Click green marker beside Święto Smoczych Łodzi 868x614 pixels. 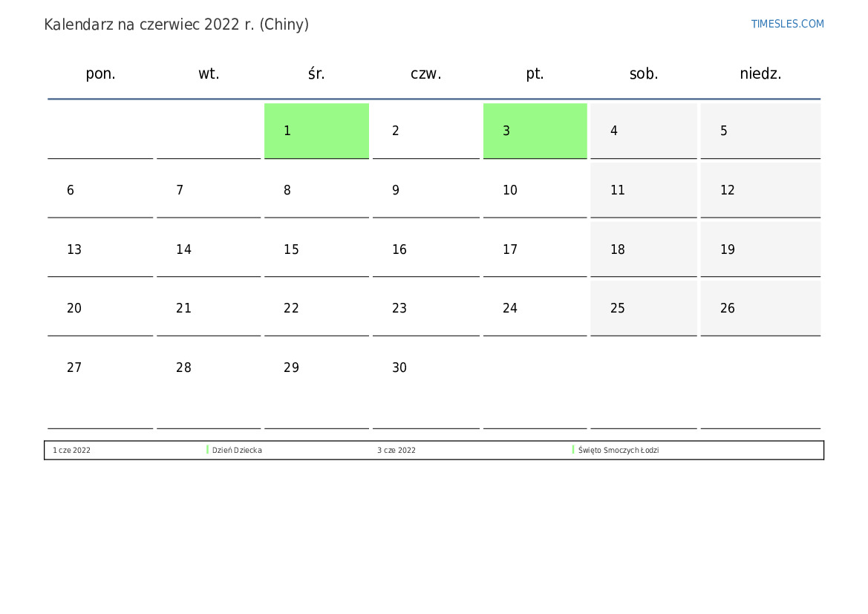[573, 450]
